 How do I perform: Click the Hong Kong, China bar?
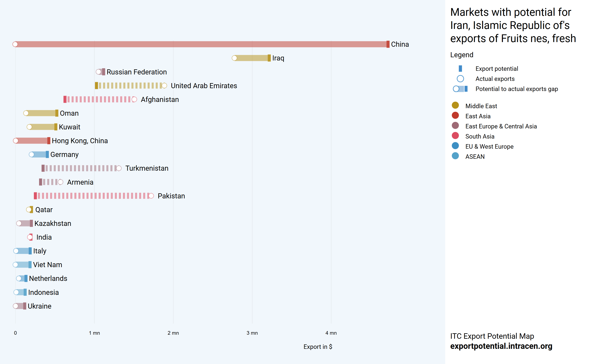(32, 141)
